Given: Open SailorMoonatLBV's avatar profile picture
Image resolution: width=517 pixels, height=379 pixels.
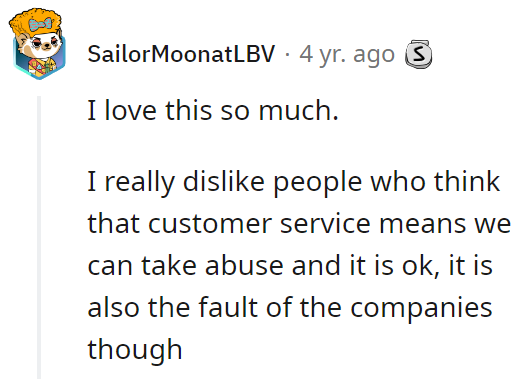Looking at the screenshot, I should [37, 44].
